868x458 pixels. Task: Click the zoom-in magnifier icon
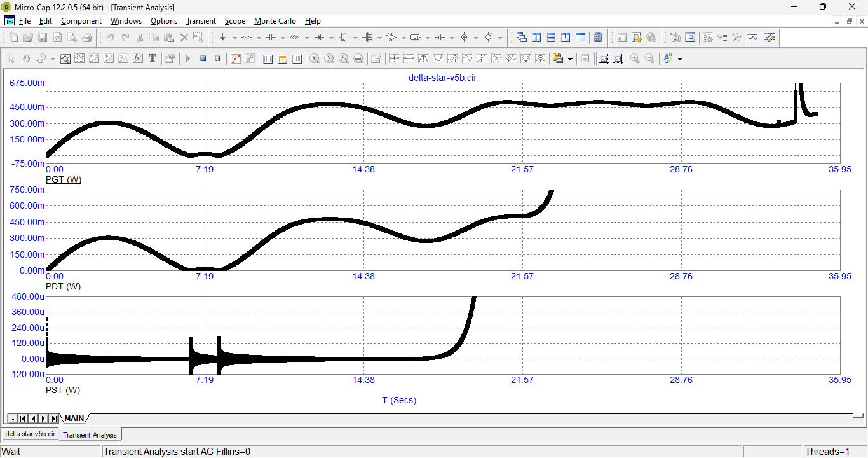[x=635, y=59]
